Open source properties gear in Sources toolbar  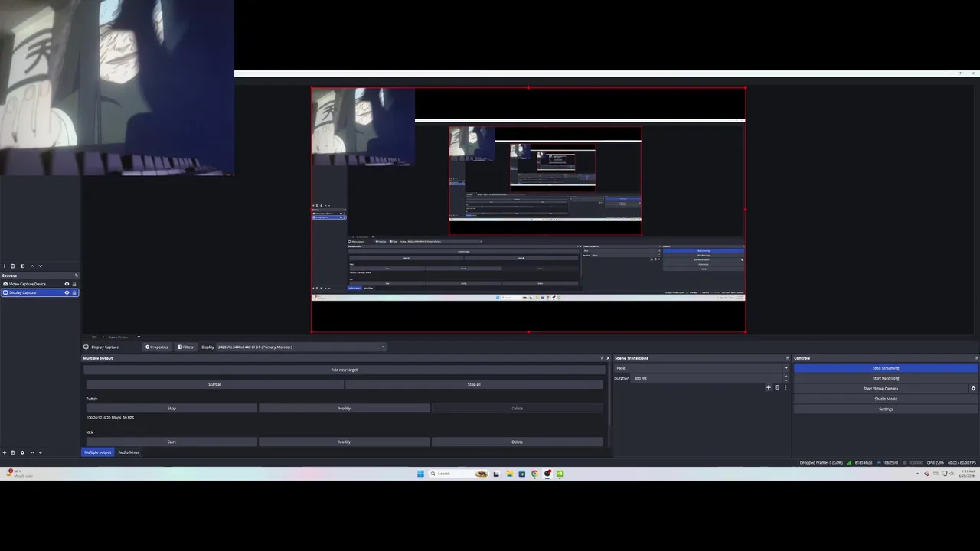coord(22,452)
